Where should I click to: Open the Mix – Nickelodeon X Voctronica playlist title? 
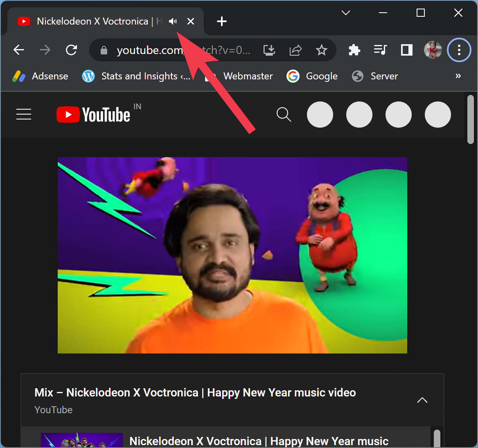coord(195,392)
